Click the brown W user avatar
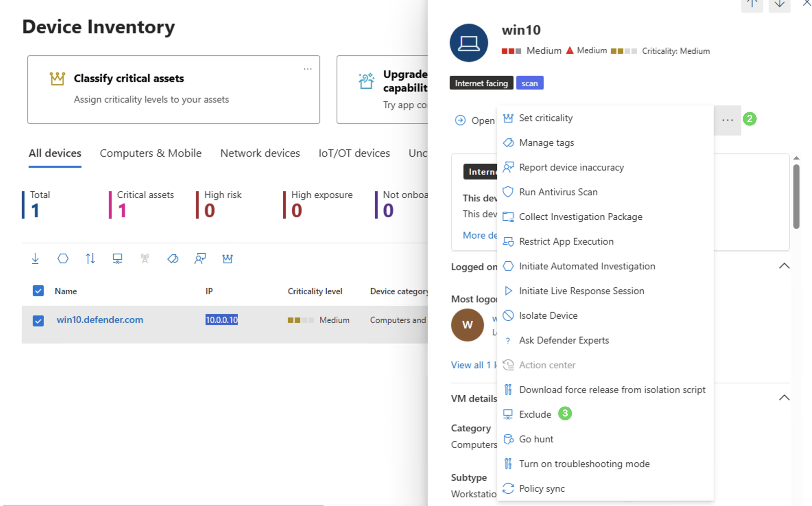 (467, 325)
